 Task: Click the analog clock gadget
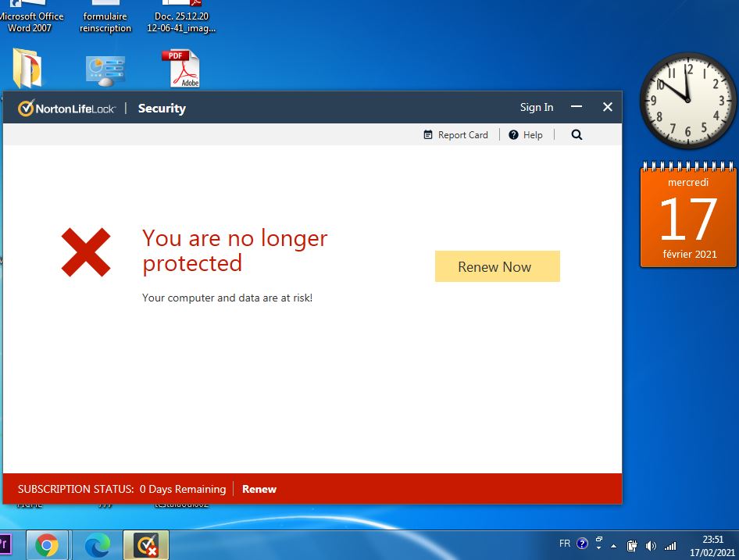tap(687, 100)
